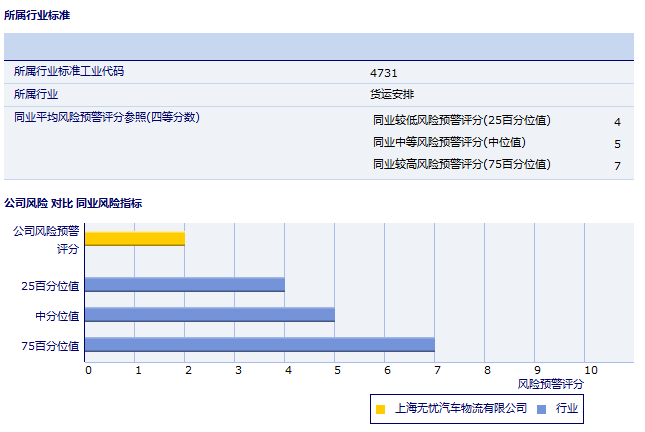Click the yellow company risk score bar
Image resolution: width=645 pixels, height=432 pixels.
point(135,238)
